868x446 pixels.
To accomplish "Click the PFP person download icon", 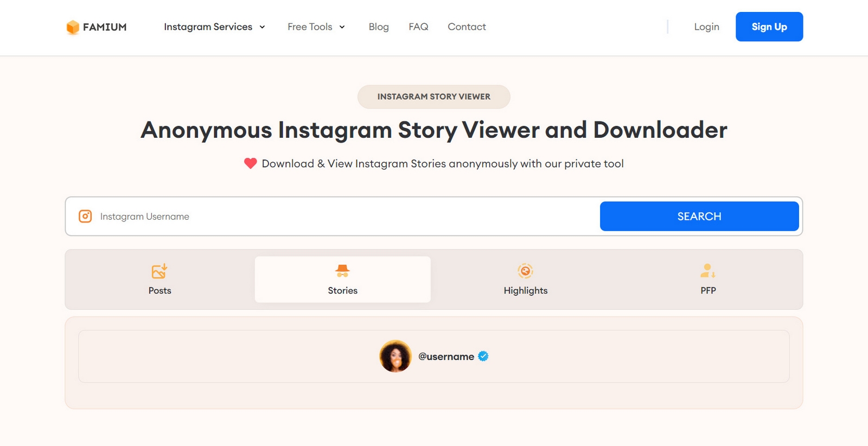I will click(708, 271).
